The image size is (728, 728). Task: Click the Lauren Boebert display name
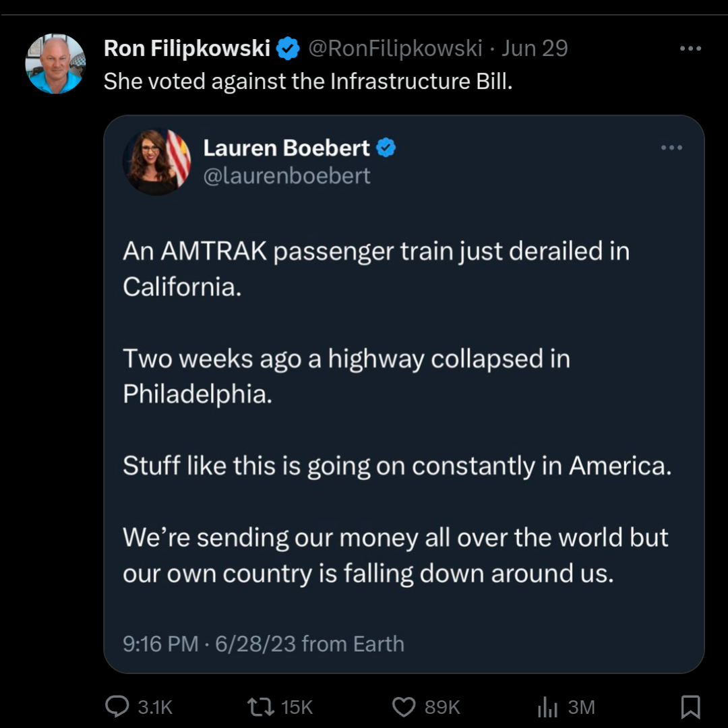click(286, 148)
